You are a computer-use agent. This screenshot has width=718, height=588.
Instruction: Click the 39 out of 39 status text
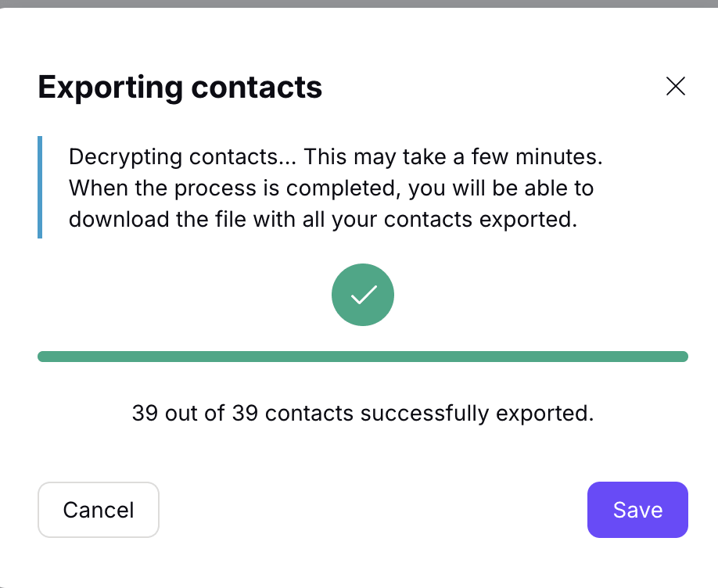click(363, 413)
